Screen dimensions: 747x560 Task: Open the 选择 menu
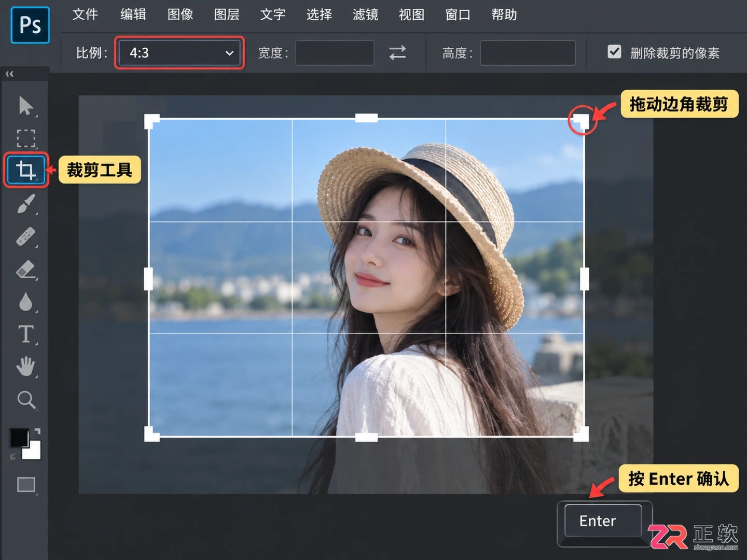click(319, 15)
